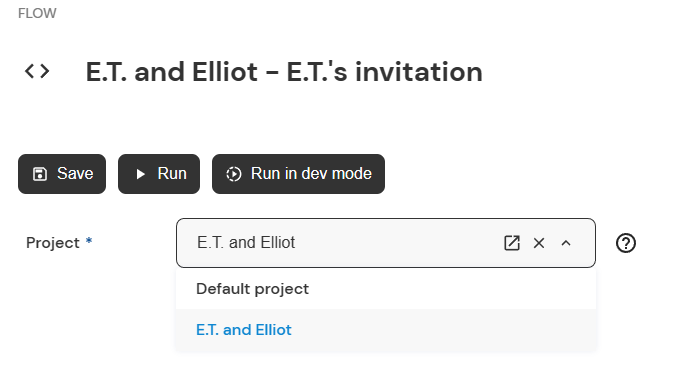The width and height of the screenshot is (673, 387).
Task: Start the flow using Run in dev mode
Action: [x=298, y=174]
